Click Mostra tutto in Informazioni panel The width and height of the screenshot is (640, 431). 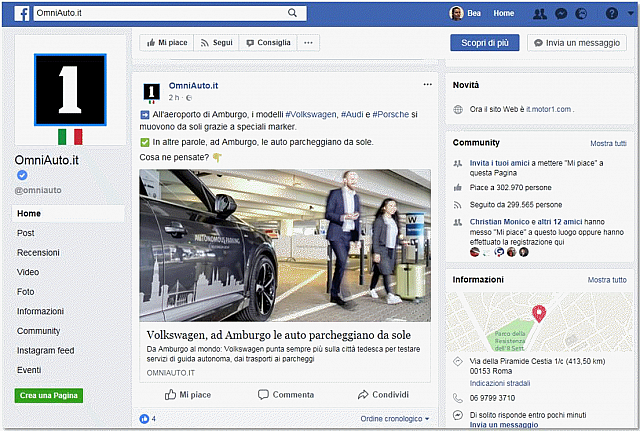[x=607, y=280]
